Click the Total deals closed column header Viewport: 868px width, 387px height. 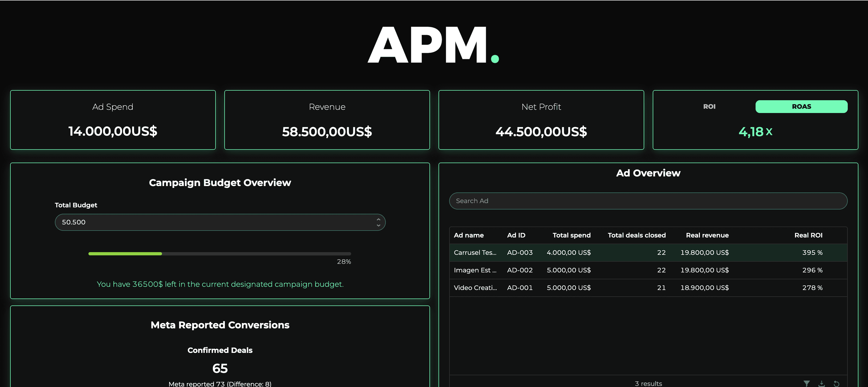[x=636, y=235]
